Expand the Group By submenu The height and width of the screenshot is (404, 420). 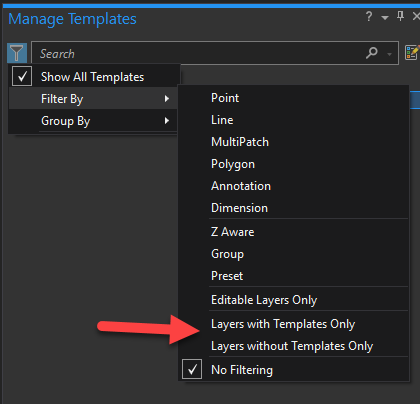click(x=93, y=121)
